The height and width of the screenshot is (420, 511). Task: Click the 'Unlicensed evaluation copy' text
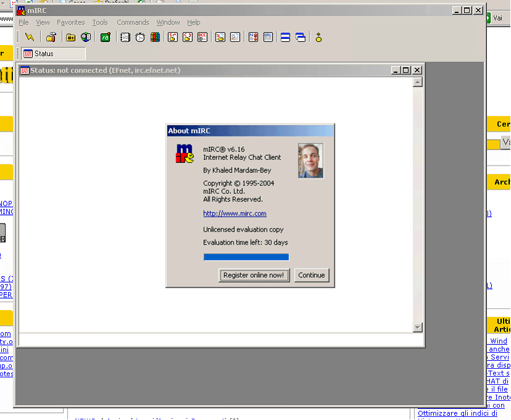coord(243,229)
